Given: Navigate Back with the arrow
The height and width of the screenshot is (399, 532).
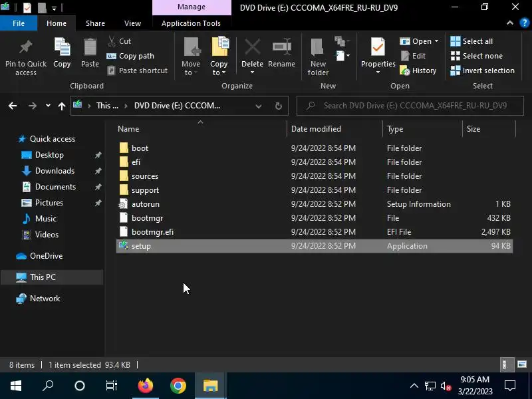Looking at the screenshot, I should coord(13,106).
